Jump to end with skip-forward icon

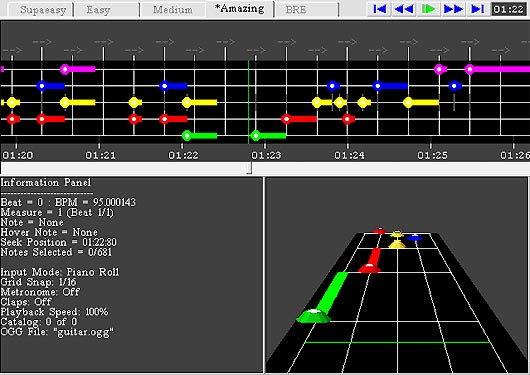tap(478, 9)
